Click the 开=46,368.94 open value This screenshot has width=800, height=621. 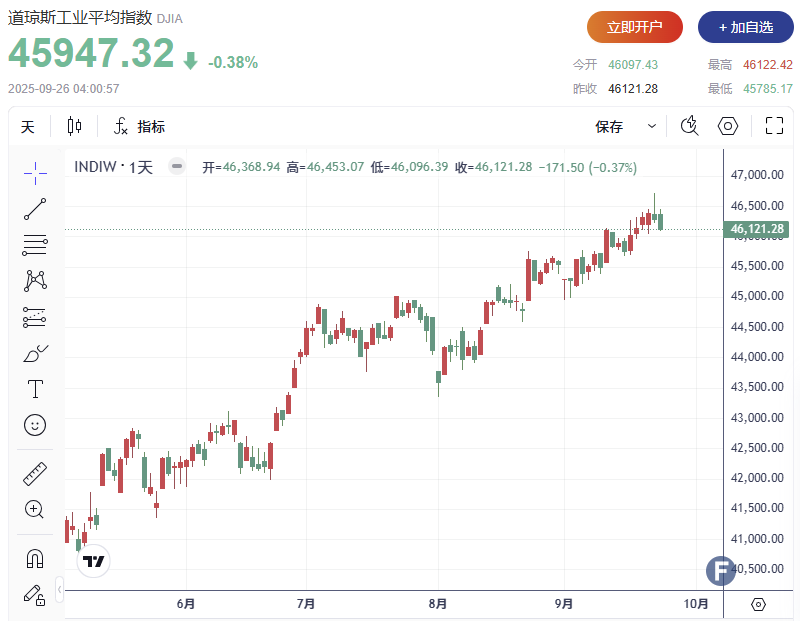241,167
